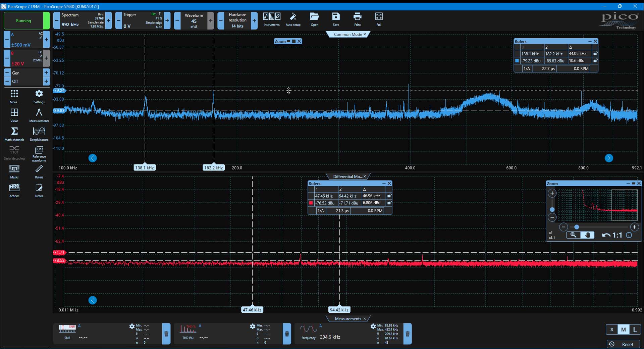Increase Hardware resolution bits
This screenshot has width=644, height=349.
[x=254, y=21]
